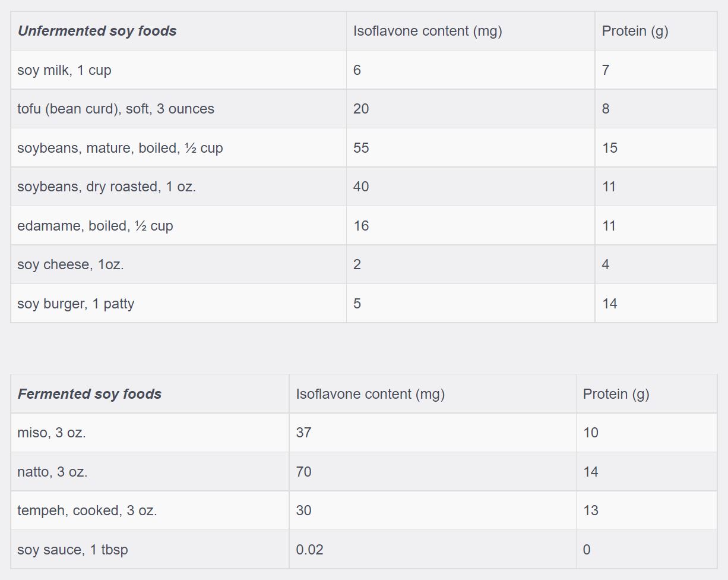Viewport: 728px width, 580px height.
Task: Click the "Protein (g)" header in unfermented table
Action: pyautogui.click(x=635, y=31)
